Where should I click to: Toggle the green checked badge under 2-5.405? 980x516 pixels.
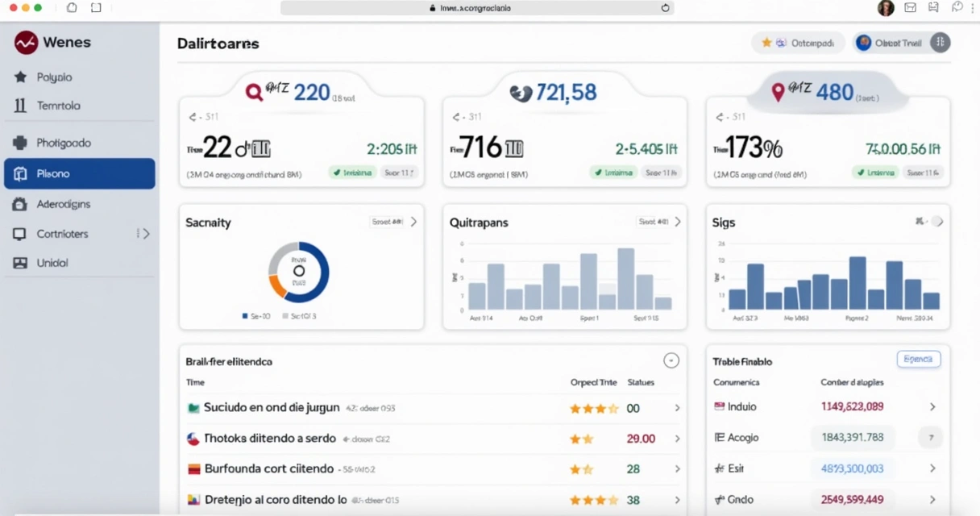coord(613,173)
